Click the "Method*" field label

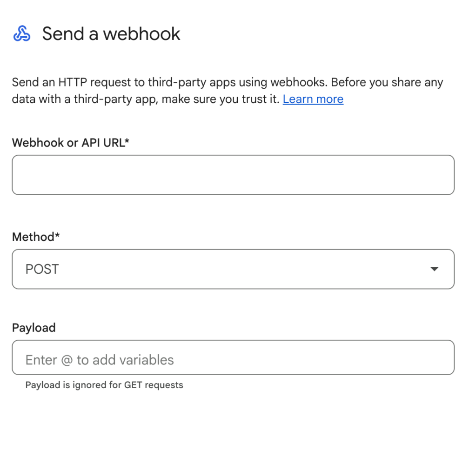click(x=35, y=237)
